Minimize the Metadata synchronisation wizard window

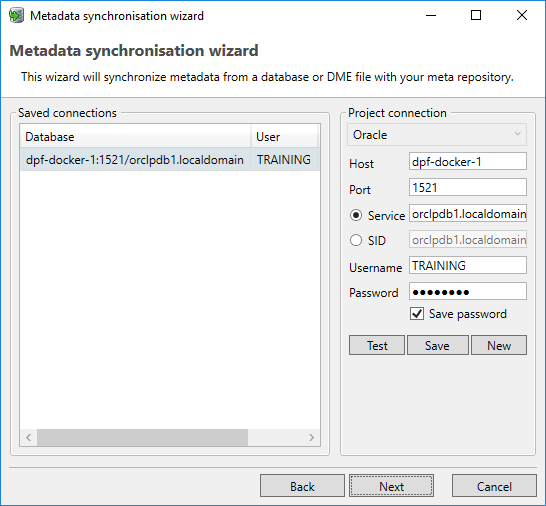[x=431, y=15]
